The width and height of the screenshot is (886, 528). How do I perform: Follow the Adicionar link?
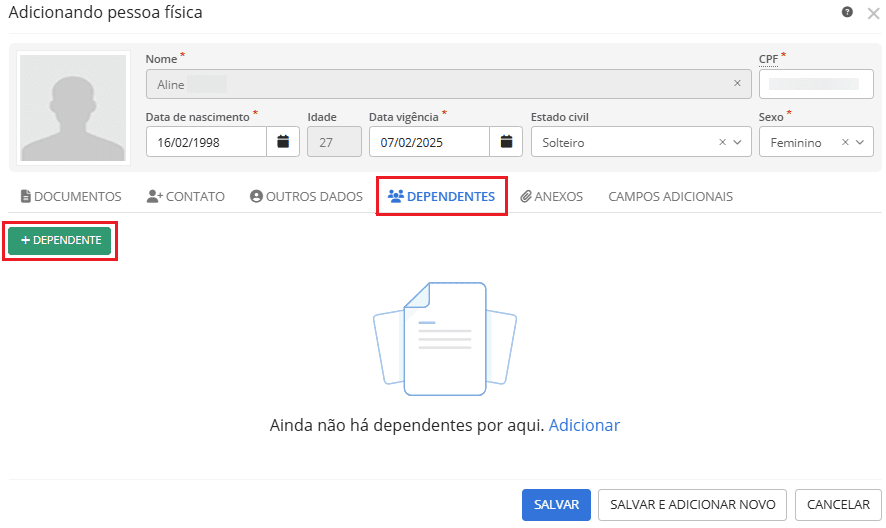click(x=584, y=425)
